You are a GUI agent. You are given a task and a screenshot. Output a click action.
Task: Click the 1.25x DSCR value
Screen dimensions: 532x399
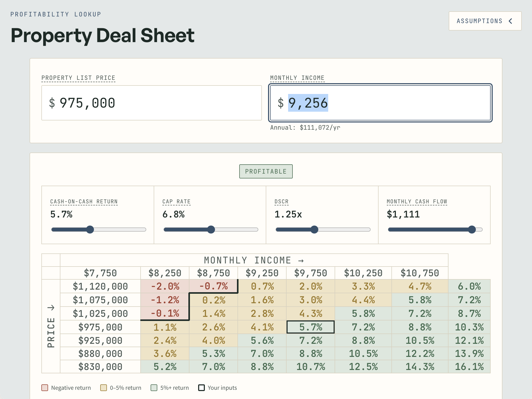click(x=288, y=214)
